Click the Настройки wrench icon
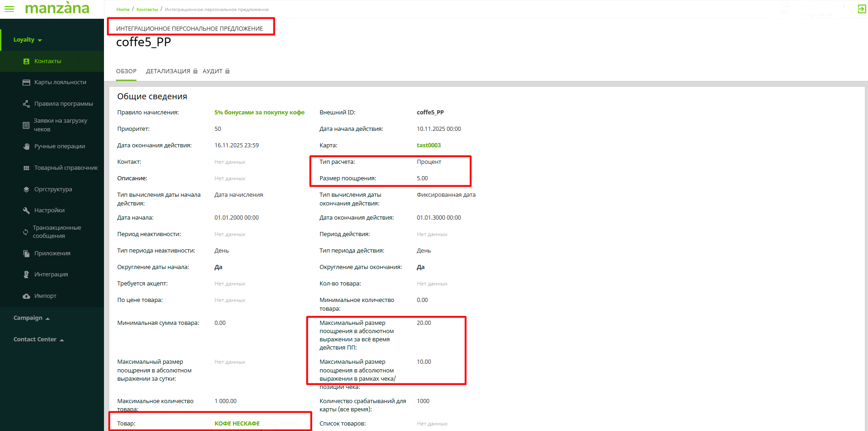This screenshot has height=431, width=868. (27, 210)
